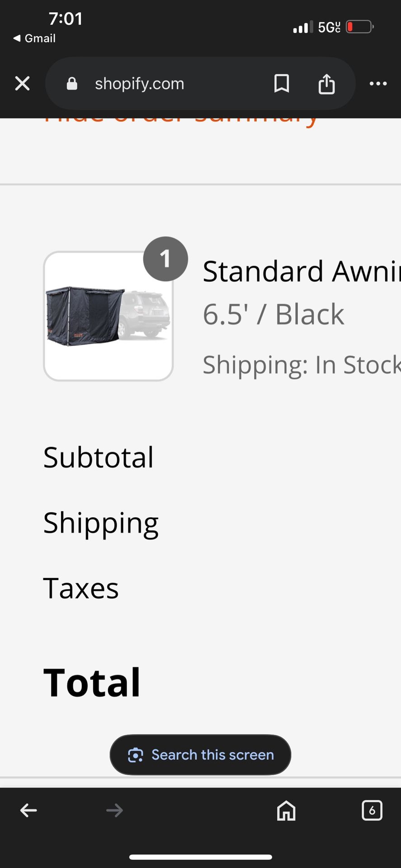
Task: Return to Gmail via the back link
Action: (x=34, y=38)
